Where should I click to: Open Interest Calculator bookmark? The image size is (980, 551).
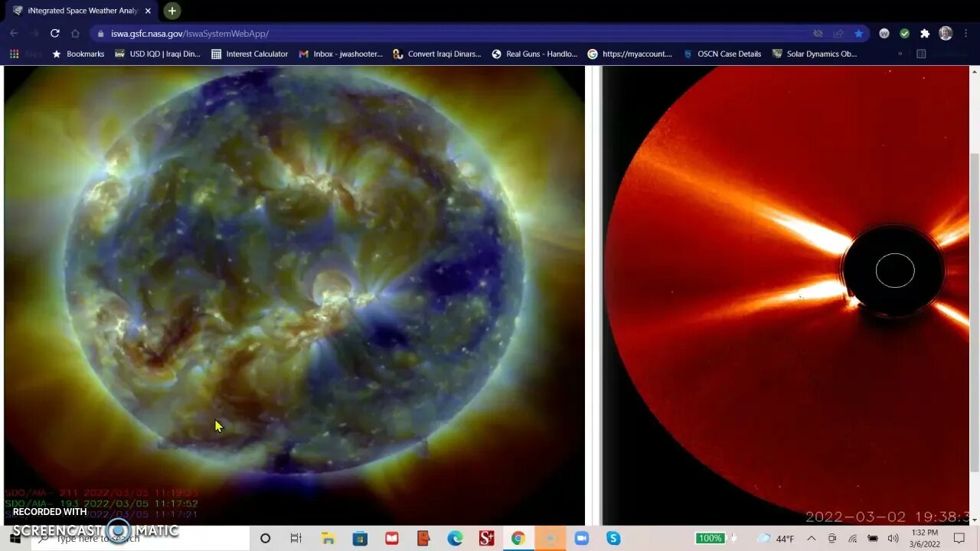250,54
